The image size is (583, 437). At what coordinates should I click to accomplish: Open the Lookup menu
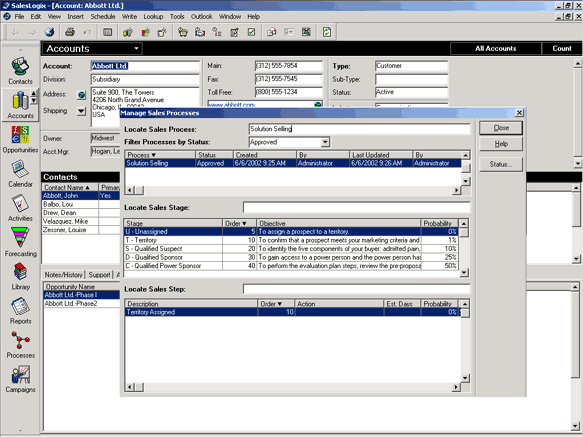pyautogui.click(x=153, y=16)
